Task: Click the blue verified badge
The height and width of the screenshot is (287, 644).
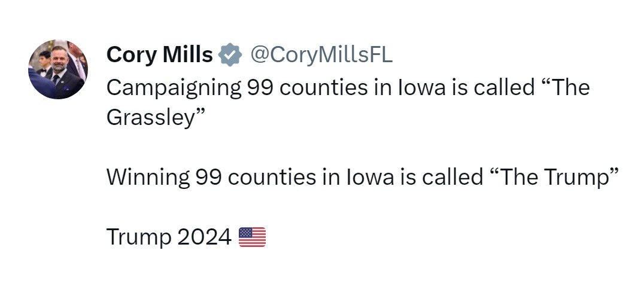Action: 229,55
